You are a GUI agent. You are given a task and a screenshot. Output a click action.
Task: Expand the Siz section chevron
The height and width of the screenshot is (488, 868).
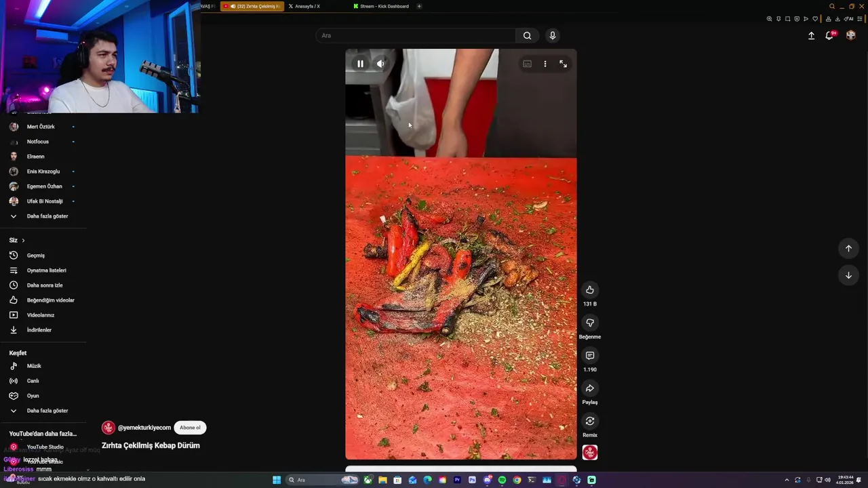(23, 241)
